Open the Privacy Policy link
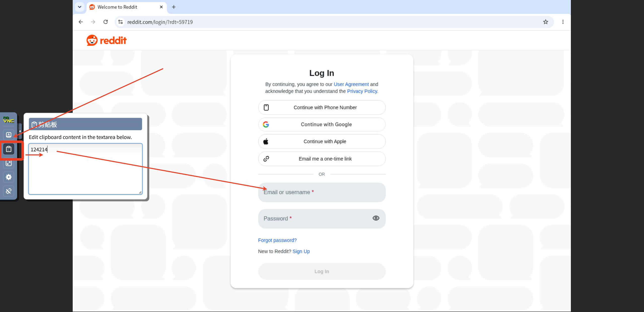The height and width of the screenshot is (312, 644). pyautogui.click(x=362, y=91)
